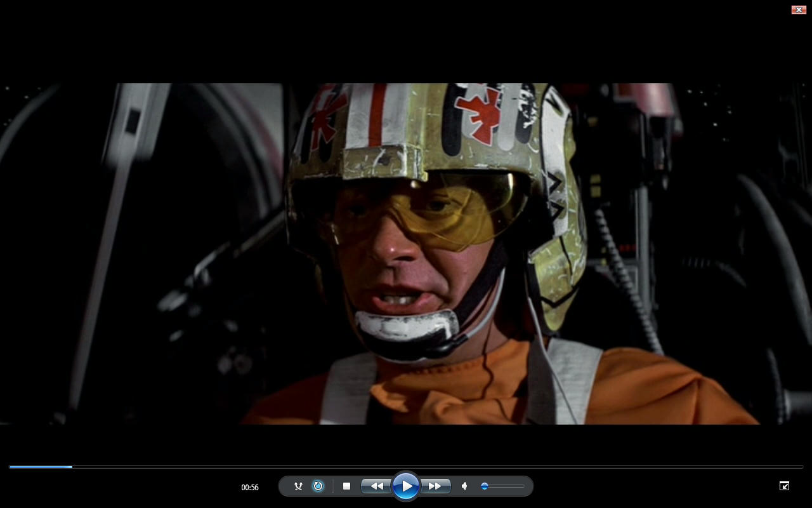Click the 00:56 elapsed time display
Image resolution: width=812 pixels, height=508 pixels.
tap(250, 488)
